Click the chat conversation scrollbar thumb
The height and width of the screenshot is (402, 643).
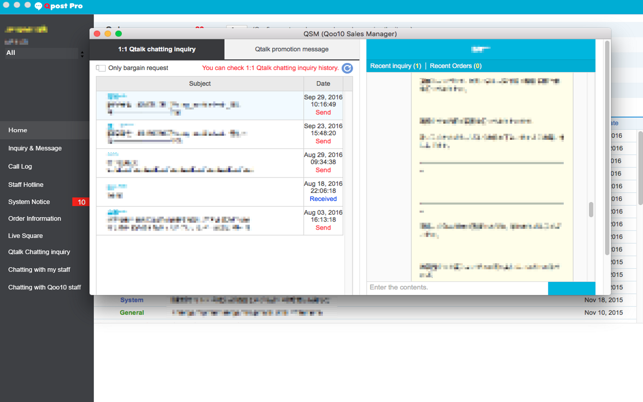(x=591, y=210)
